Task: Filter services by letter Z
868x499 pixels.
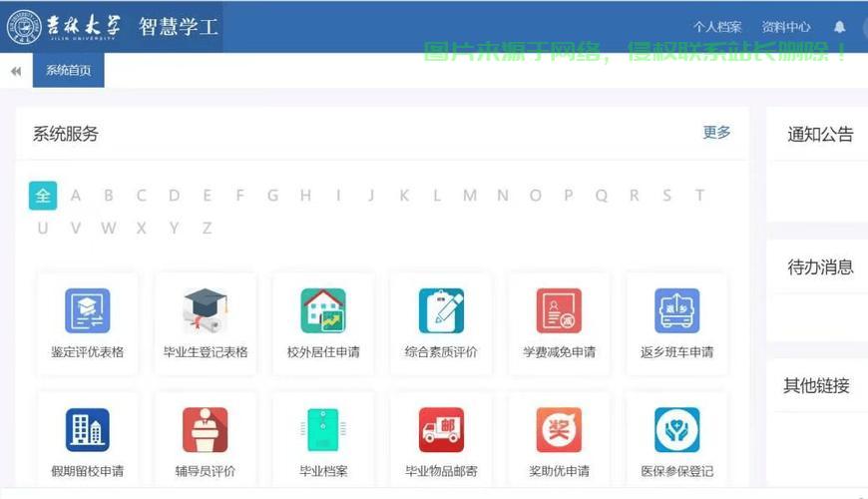Action: click(207, 229)
